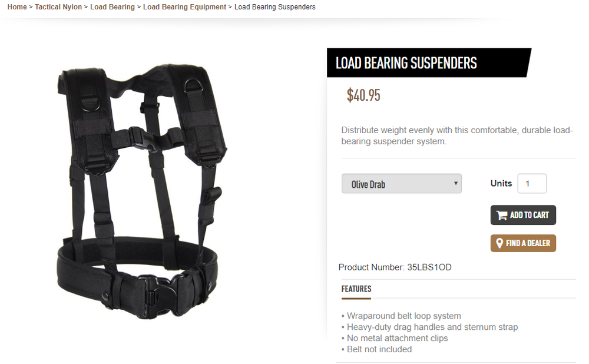Open the Load Bearing Equipment breadcrumb link
This screenshot has height=364, width=589.
(x=184, y=6)
